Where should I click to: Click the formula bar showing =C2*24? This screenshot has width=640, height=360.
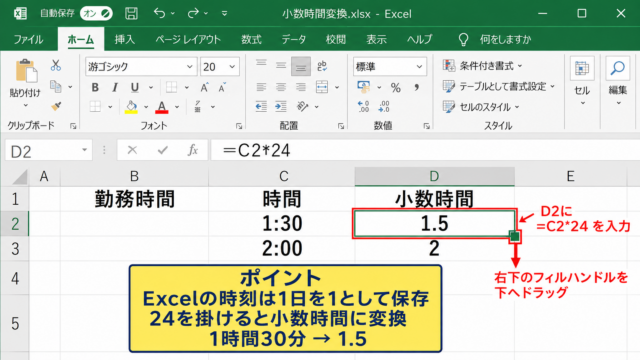coord(424,150)
